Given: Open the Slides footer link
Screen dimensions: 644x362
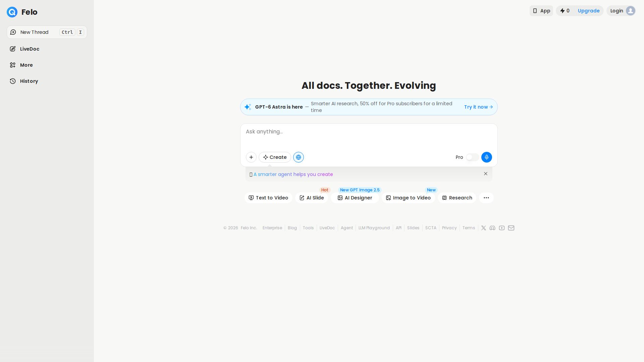Looking at the screenshot, I should [x=413, y=228].
